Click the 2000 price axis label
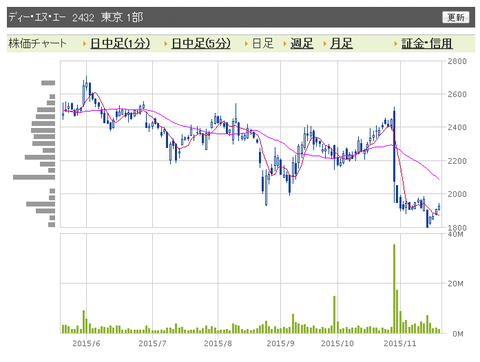The image size is (480, 362). (457, 194)
